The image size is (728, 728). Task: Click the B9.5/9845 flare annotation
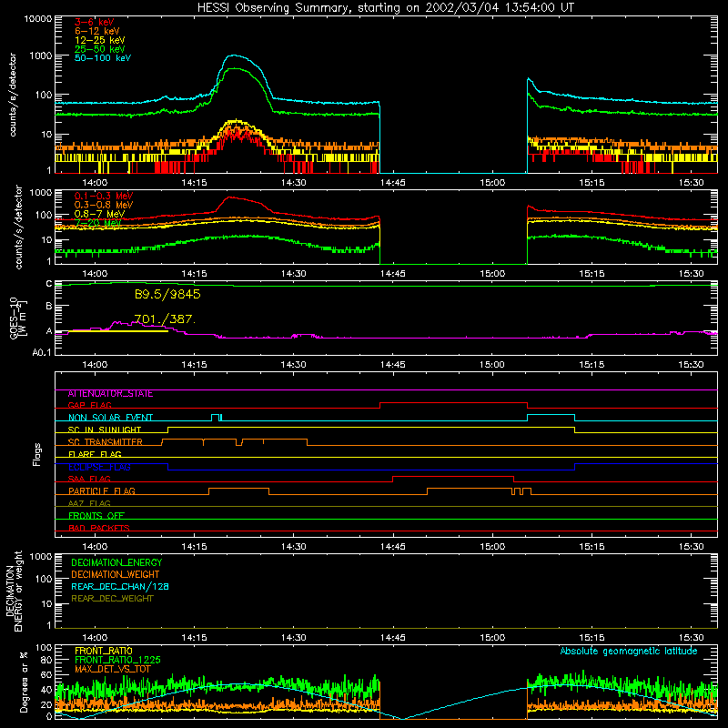167,294
